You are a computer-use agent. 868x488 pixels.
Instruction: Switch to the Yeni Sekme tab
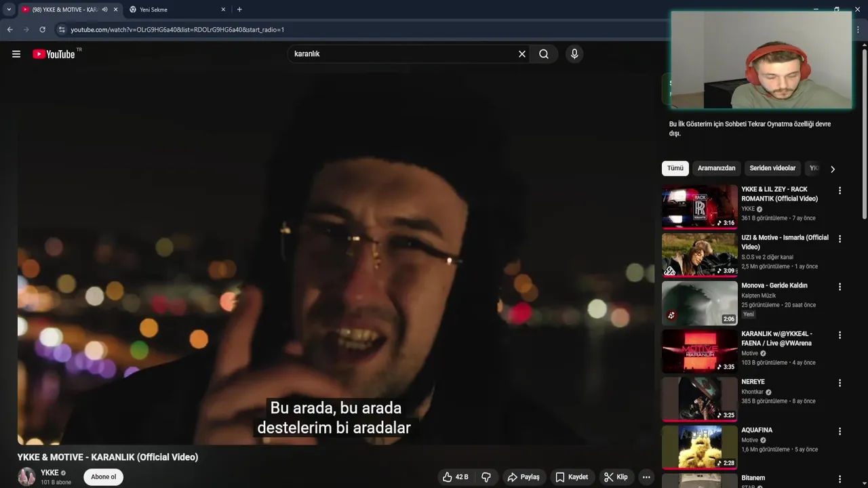coord(176,9)
